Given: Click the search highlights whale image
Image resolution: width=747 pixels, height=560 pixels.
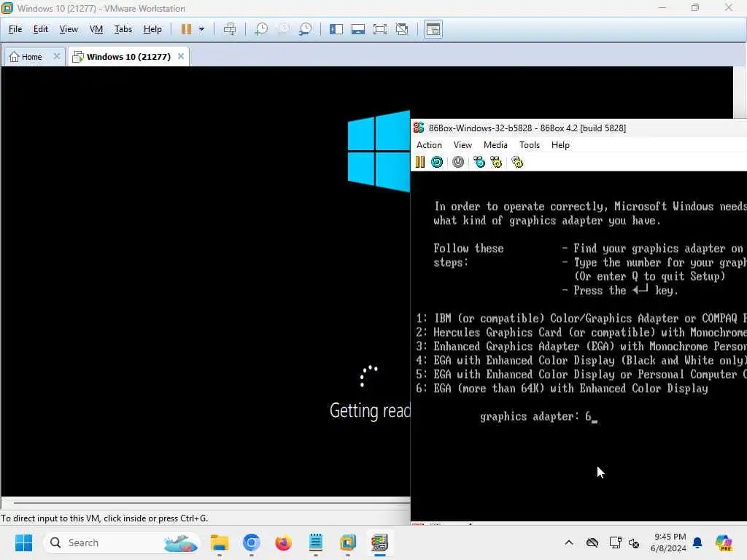Looking at the screenshot, I should tap(181, 542).
